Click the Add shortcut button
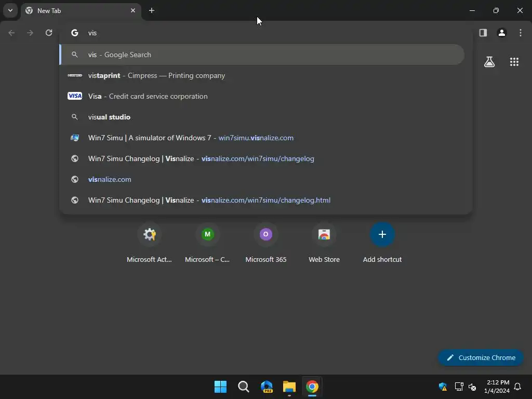532x399 pixels. 382,243
